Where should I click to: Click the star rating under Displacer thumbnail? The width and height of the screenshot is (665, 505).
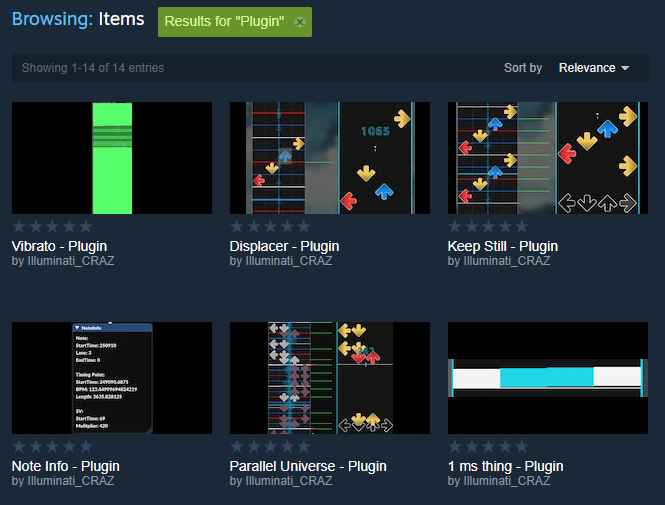270,226
